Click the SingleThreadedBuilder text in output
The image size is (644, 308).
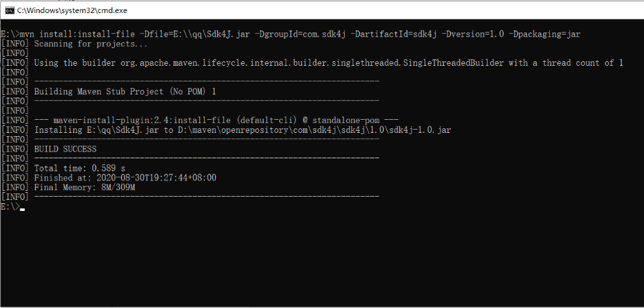click(x=453, y=63)
